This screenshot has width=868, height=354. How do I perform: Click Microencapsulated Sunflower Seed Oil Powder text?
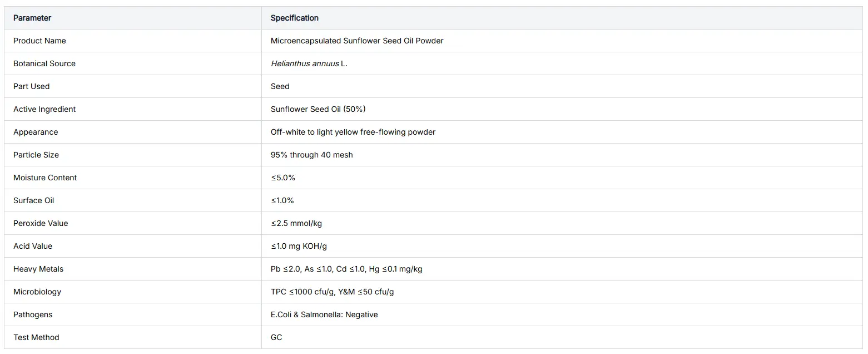357,41
